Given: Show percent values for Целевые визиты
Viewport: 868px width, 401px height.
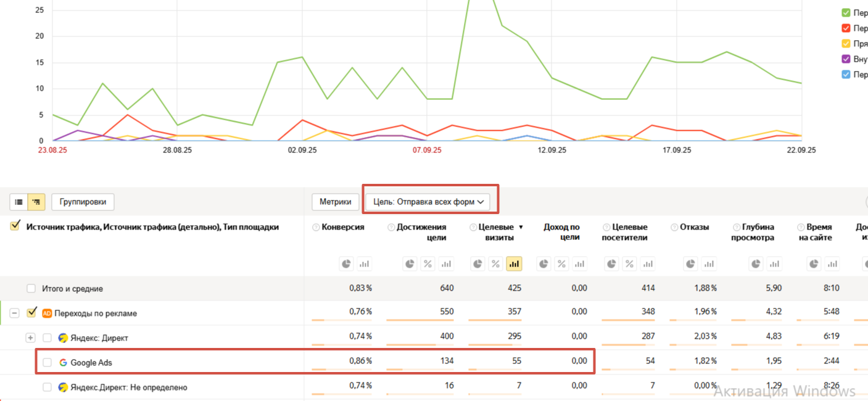Looking at the screenshot, I should click(496, 264).
